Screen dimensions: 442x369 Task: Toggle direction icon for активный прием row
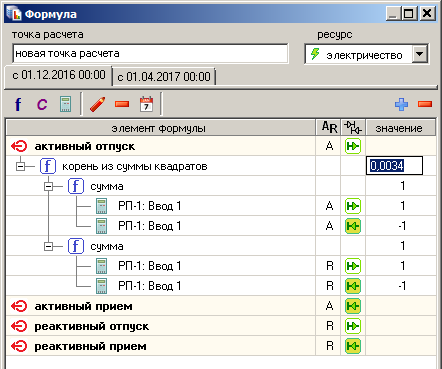pyautogui.click(x=353, y=306)
